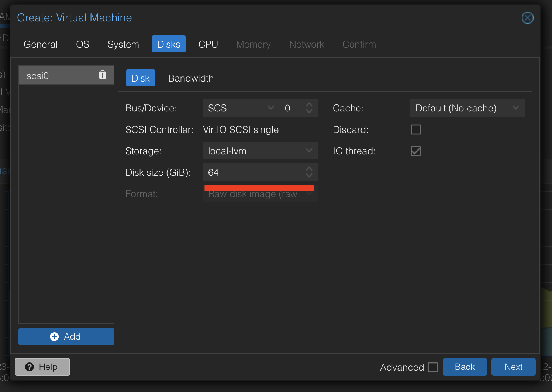Click the Disk size stepper arrows
Screen dimensions: 552x392
[309, 172]
